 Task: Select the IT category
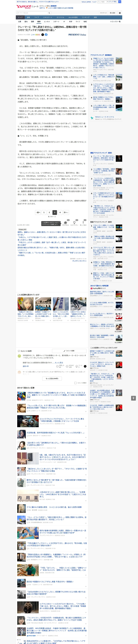click(x=64, y=21)
